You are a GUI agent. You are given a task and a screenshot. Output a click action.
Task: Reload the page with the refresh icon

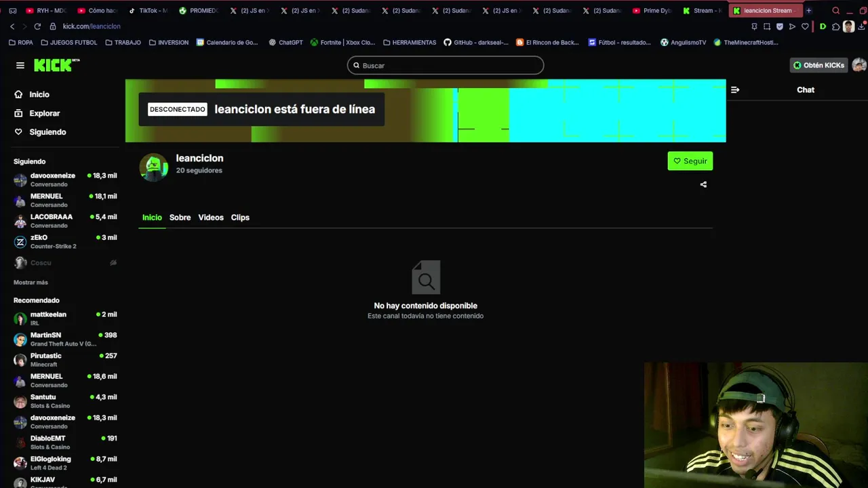[x=37, y=26]
